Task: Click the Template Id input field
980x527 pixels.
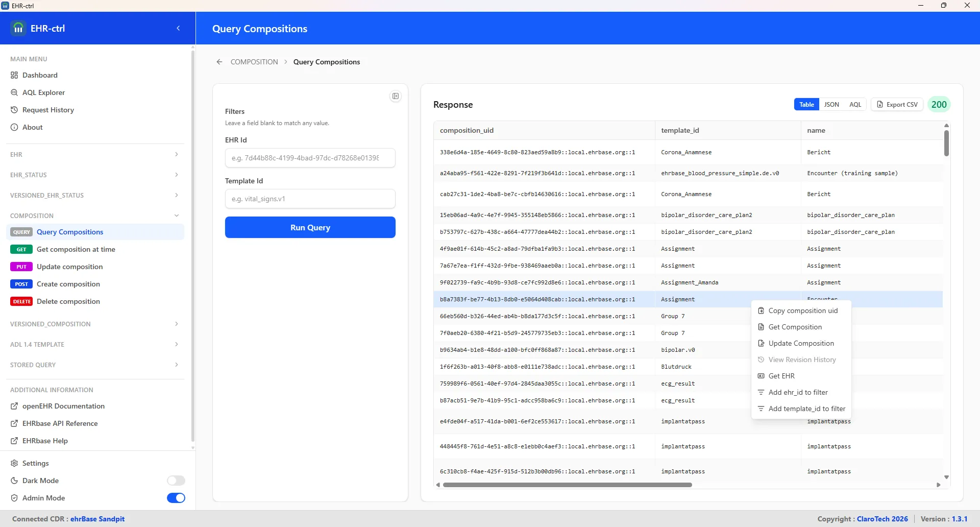Action: point(310,199)
